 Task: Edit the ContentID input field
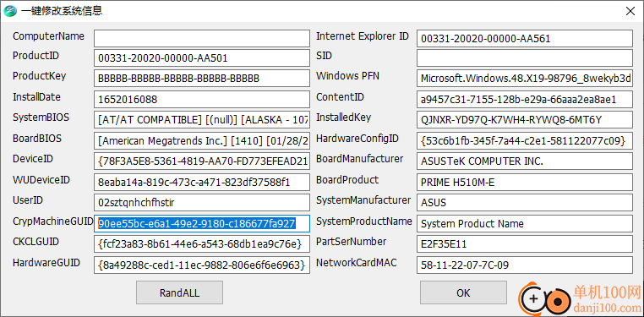point(525,100)
